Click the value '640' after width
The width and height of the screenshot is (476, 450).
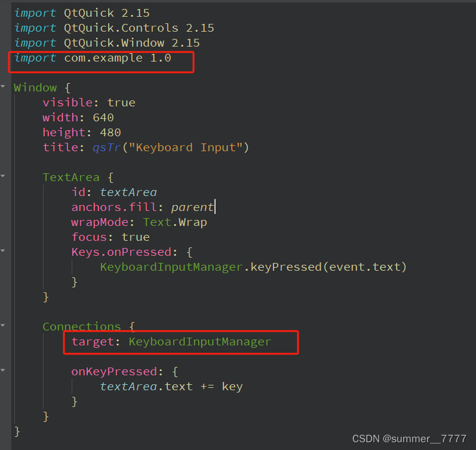[103, 118]
